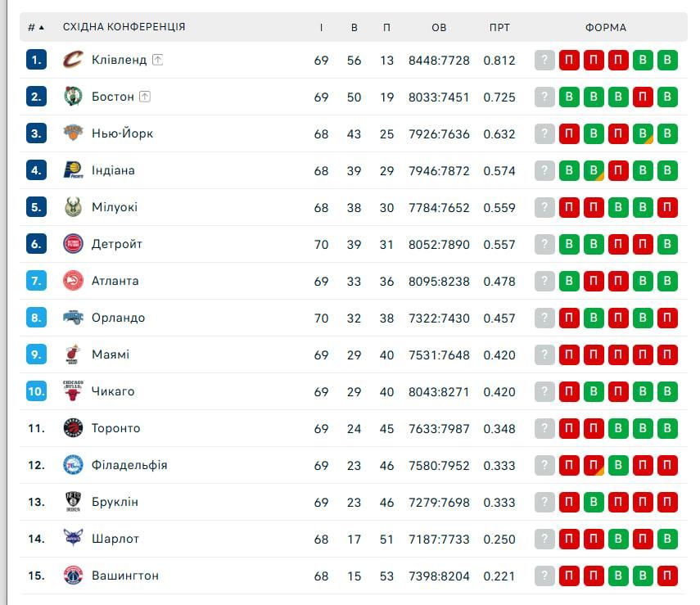
Task: Click the rank 1 position badge
Action: pos(36,60)
